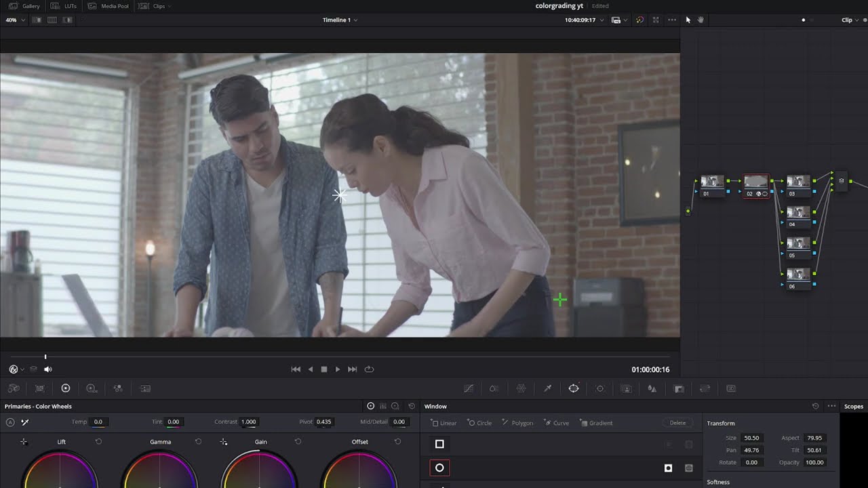Open the Magic Mask palette icon

coord(626,388)
